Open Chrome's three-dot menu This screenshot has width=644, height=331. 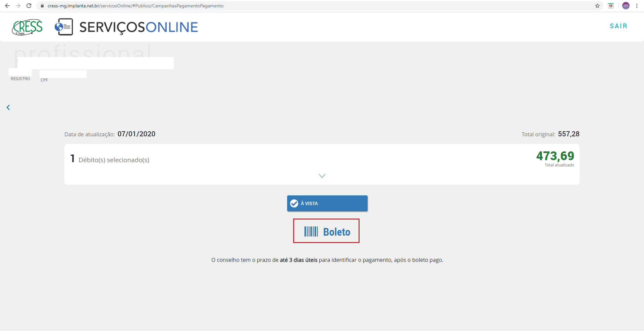(x=637, y=6)
